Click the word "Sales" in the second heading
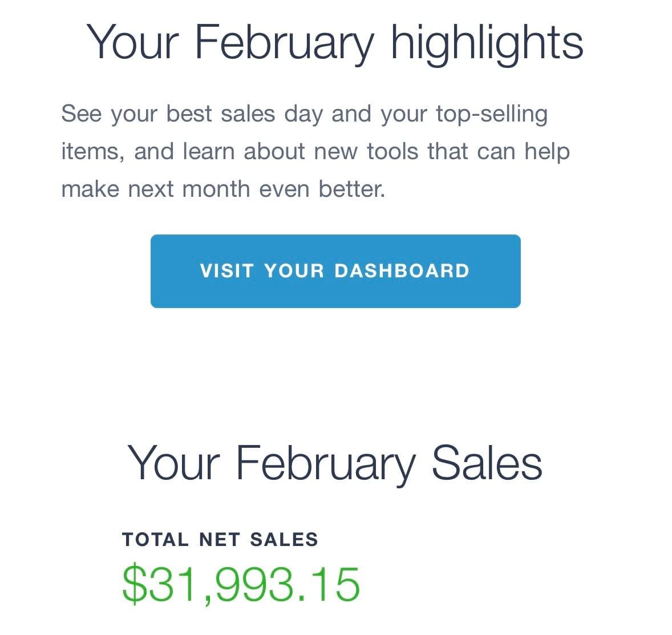The image size is (672, 635). [x=486, y=462]
